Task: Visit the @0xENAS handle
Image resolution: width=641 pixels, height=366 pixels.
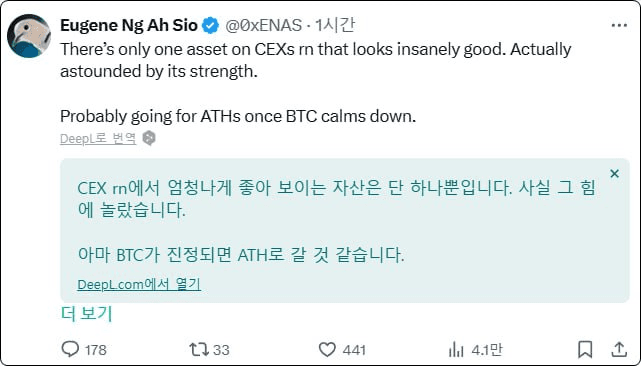Action: [x=264, y=25]
